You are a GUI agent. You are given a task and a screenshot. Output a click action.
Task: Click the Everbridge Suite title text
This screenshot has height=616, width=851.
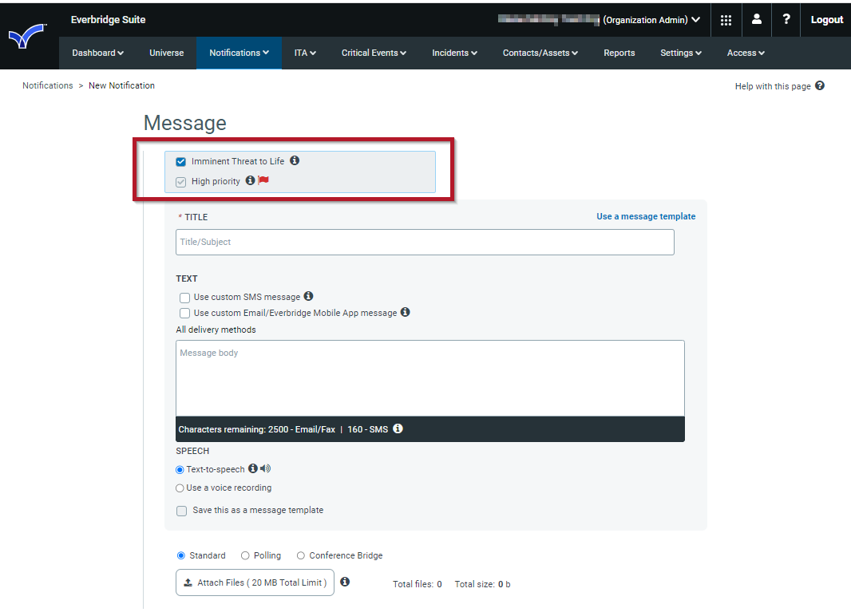108,19
